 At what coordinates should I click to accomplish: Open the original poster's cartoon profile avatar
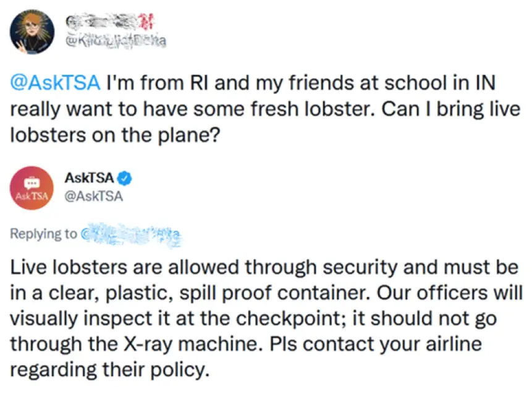tap(32, 32)
